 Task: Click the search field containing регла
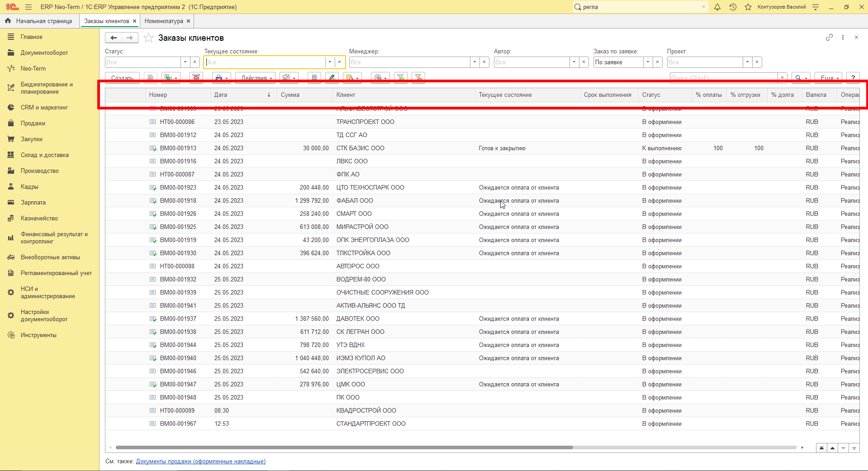[640, 7]
